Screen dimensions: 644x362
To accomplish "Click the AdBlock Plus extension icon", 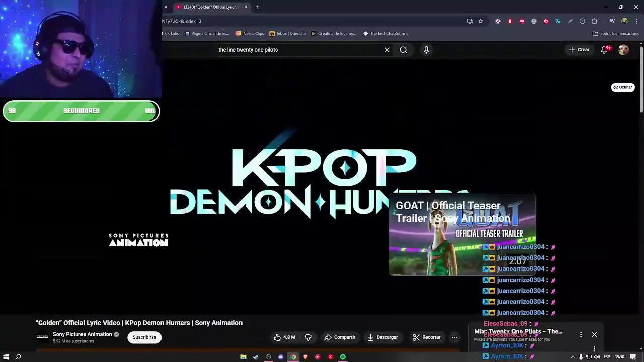I will (x=522, y=21).
